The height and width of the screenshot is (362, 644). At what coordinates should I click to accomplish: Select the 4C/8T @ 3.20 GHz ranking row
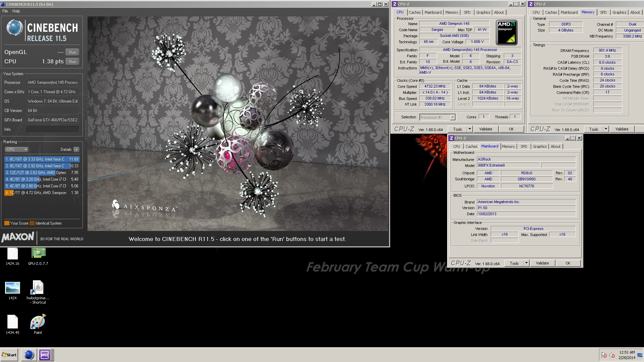coord(42,179)
